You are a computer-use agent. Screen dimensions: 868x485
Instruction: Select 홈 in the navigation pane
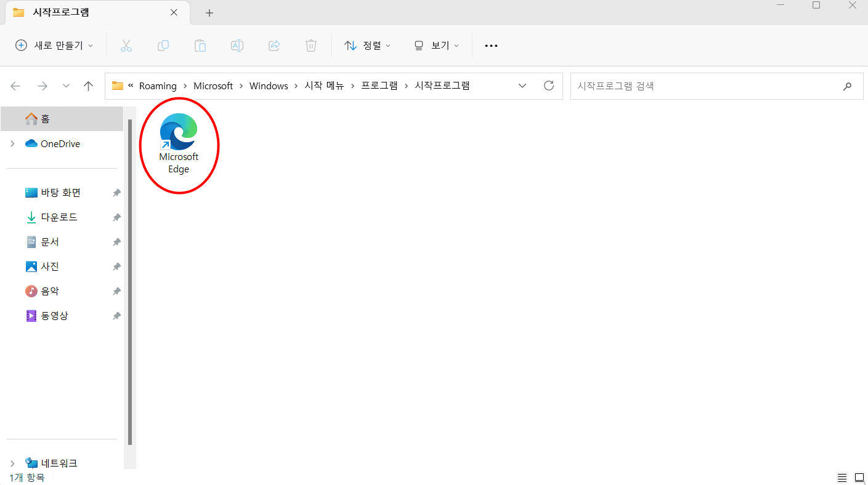tap(62, 119)
